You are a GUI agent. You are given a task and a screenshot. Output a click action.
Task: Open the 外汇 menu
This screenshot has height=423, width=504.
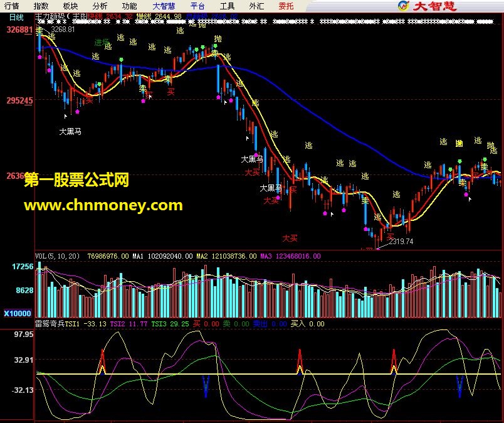click(x=256, y=6)
